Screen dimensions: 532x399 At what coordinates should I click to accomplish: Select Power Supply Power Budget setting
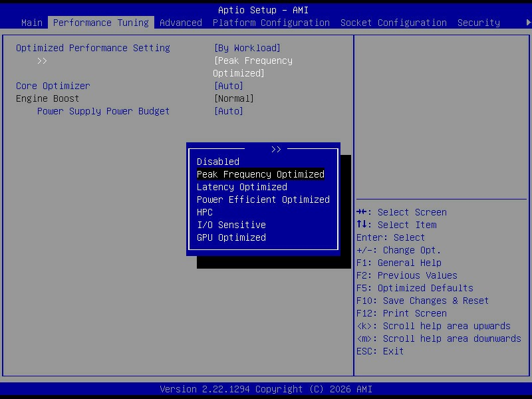click(x=103, y=111)
